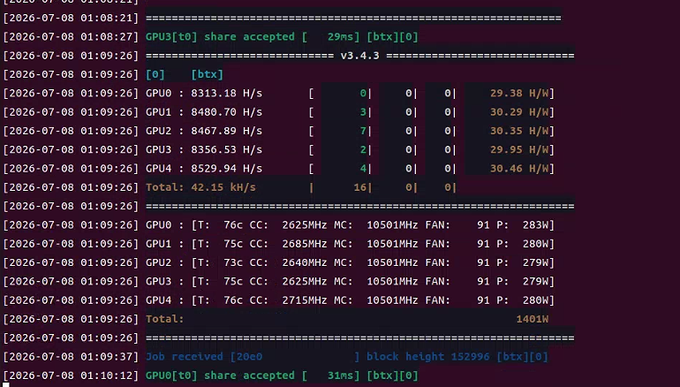
Task: Click timestamp 01:09:37
Action: coord(106,357)
